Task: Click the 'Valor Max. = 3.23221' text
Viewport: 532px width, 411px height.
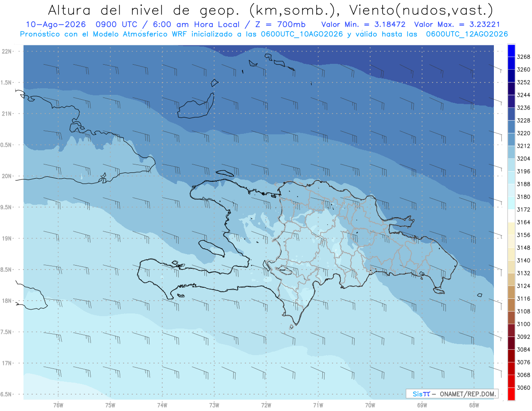Action: [x=458, y=24]
